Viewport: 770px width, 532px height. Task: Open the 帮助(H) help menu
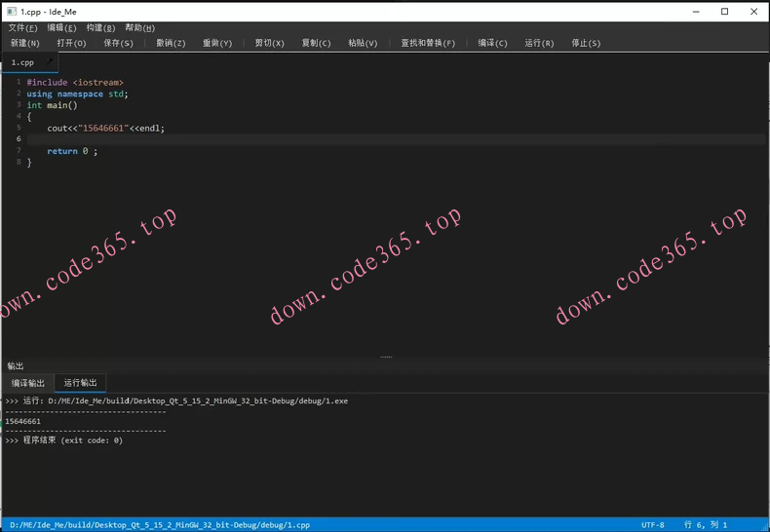pos(139,28)
